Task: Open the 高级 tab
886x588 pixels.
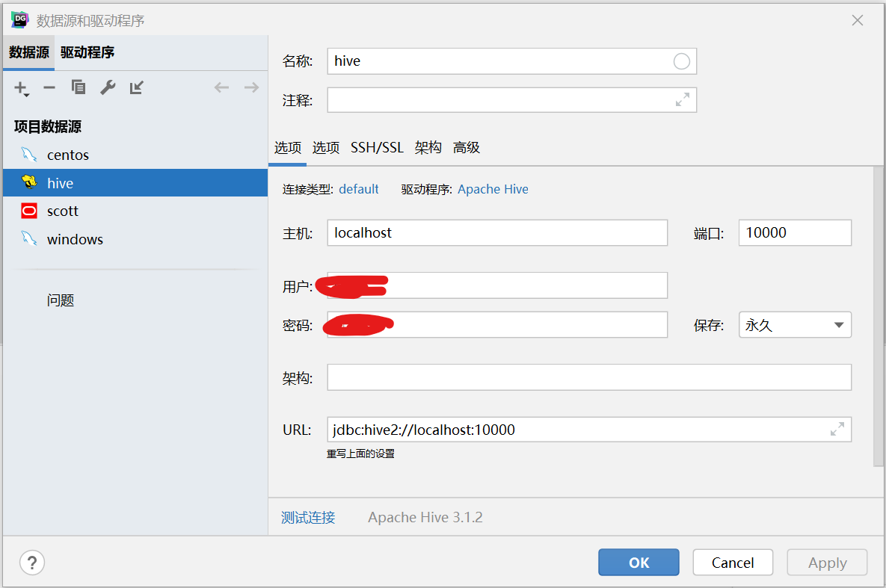Action: pyautogui.click(x=466, y=148)
